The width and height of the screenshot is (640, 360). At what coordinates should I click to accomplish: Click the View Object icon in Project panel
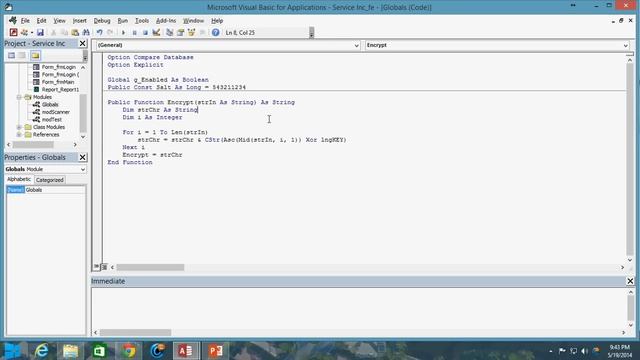[22, 56]
